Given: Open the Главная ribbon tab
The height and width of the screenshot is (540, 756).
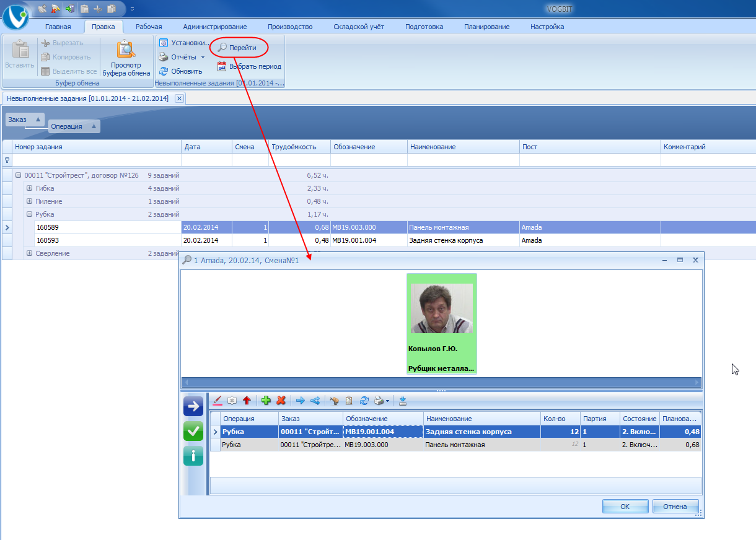Looking at the screenshot, I should click(x=58, y=27).
